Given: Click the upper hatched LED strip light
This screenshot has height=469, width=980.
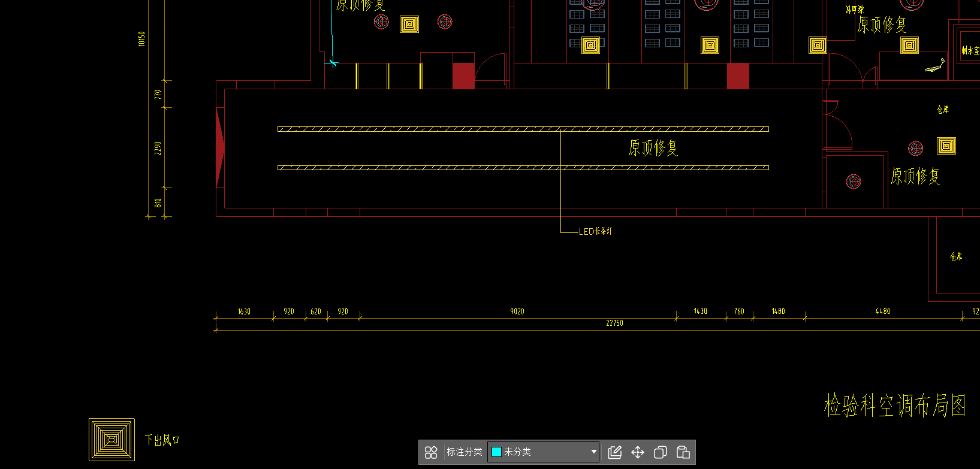Looking at the screenshot, I should 523,129.
